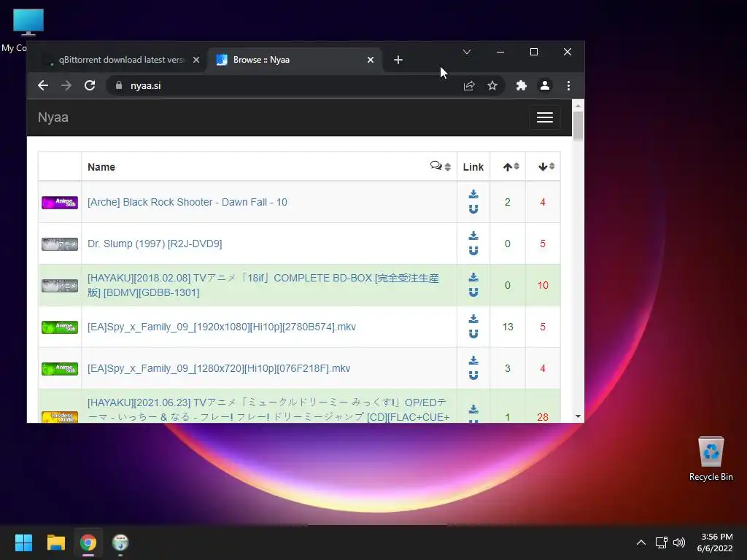Click leecher count 10 in 18if row
Viewport: 747px width, 560px height.
[x=543, y=286]
